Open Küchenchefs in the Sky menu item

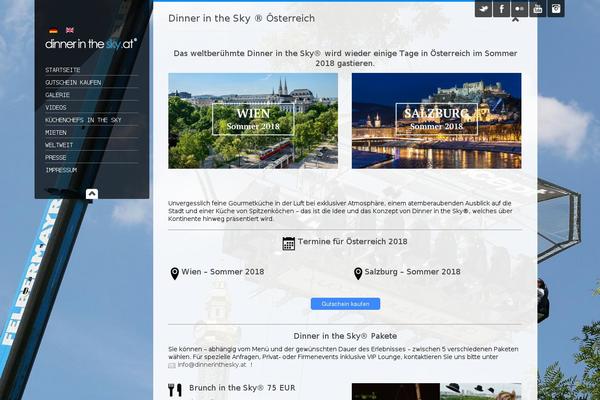[83, 120]
